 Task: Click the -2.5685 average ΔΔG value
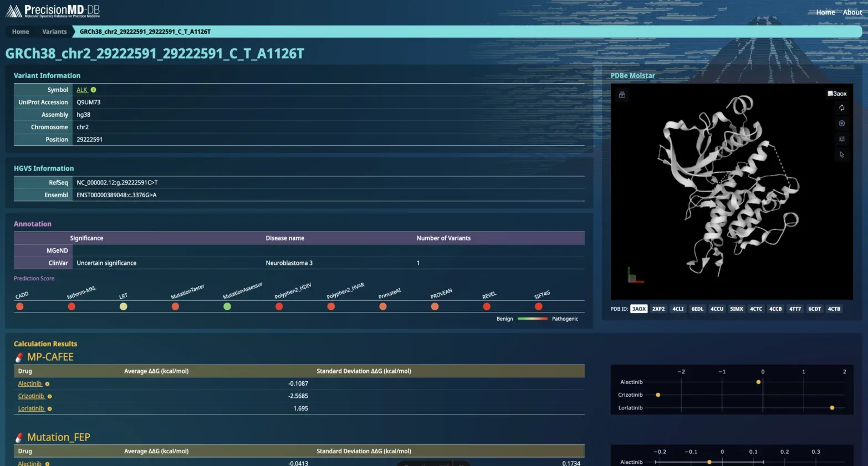[x=298, y=396]
